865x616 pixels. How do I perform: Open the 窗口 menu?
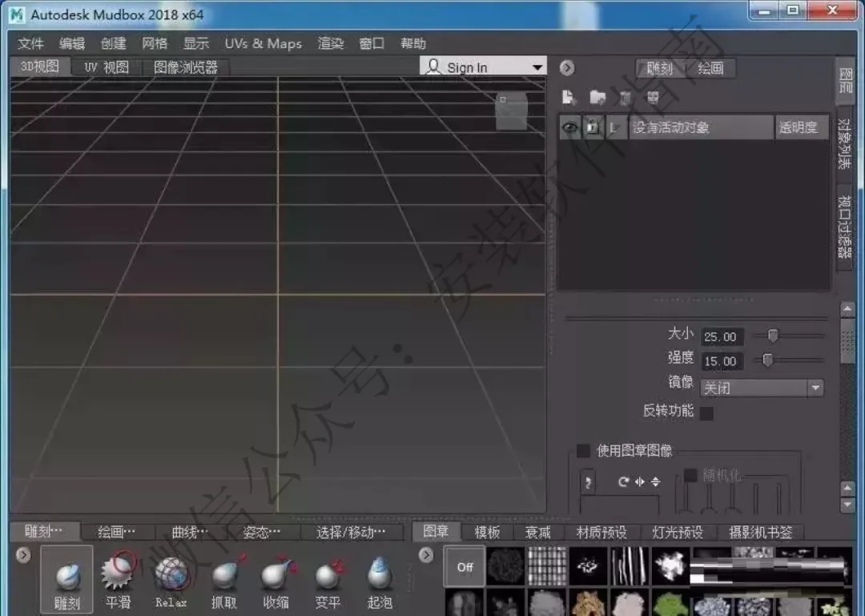click(x=372, y=43)
